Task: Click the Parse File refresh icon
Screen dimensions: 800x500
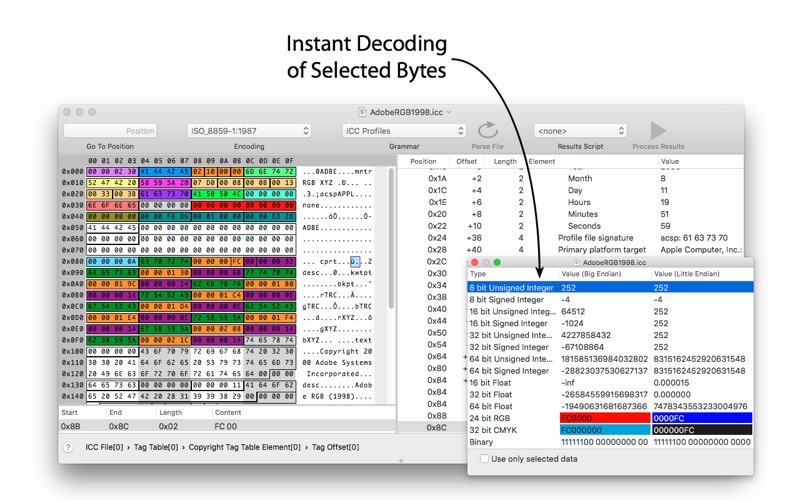Action: 487,131
